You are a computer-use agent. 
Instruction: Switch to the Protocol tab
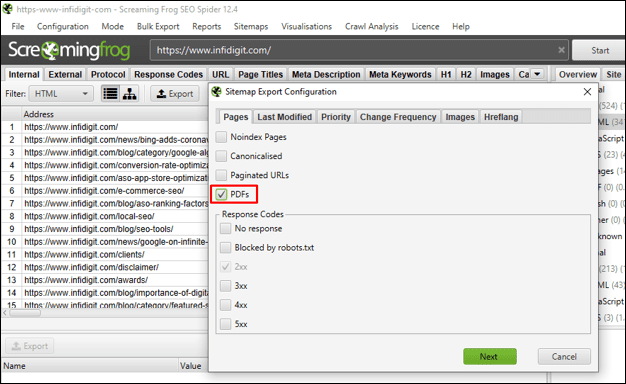[108, 75]
